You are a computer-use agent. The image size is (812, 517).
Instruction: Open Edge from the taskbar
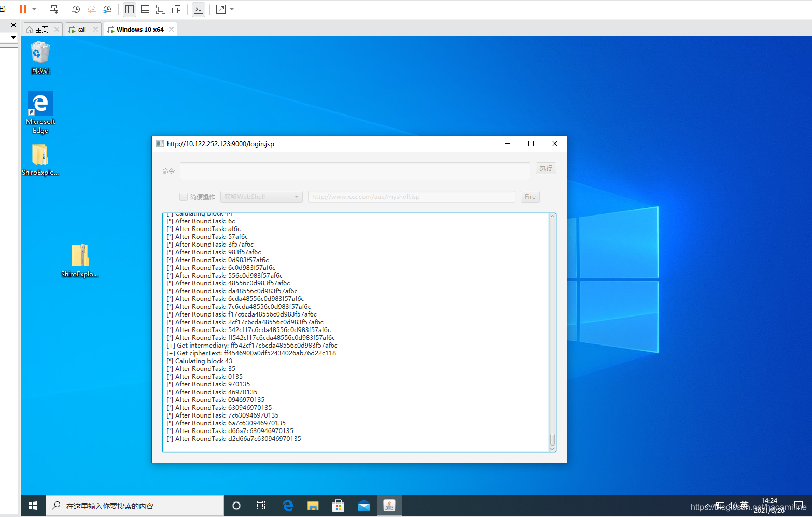[x=288, y=506]
